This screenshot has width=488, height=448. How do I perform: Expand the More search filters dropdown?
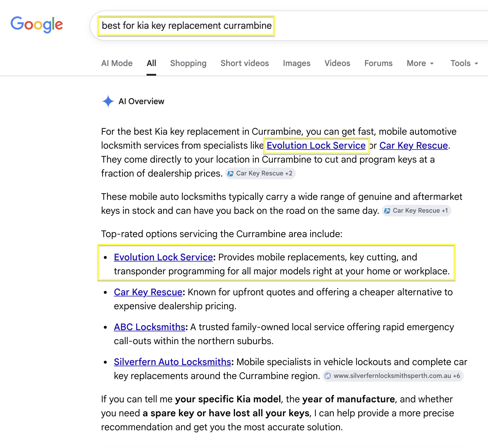[x=420, y=63]
